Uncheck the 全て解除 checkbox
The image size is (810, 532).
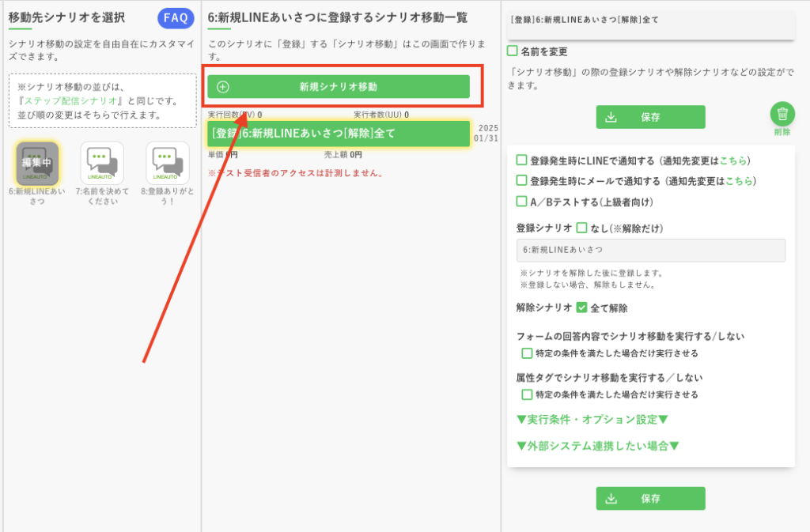[x=581, y=308]
